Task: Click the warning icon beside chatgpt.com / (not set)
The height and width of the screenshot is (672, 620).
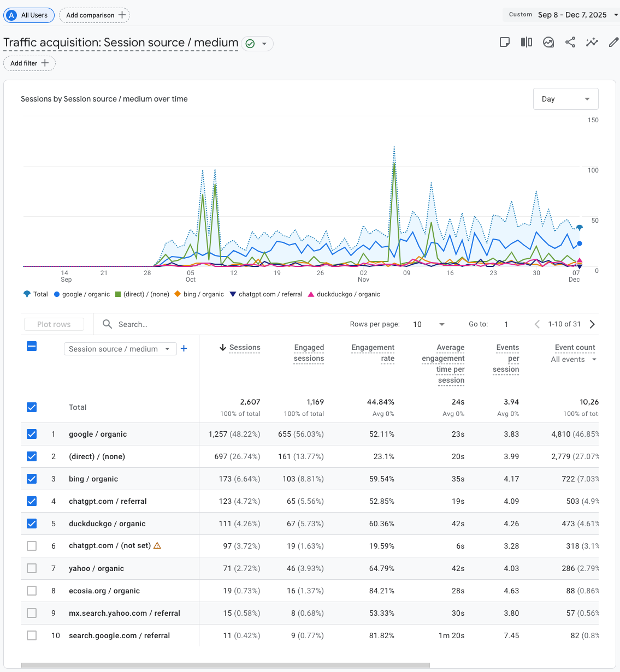Action: tap(157, 545)
